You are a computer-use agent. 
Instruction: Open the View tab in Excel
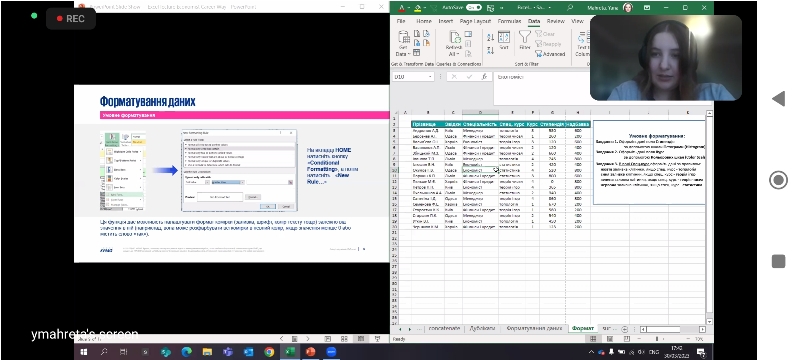[x=577, y=21]
